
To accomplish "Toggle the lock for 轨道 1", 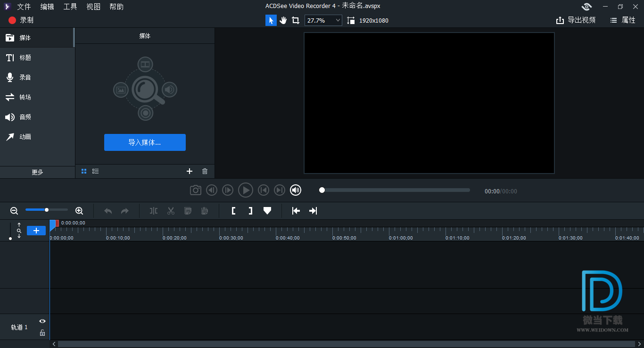I will (42, 333).
